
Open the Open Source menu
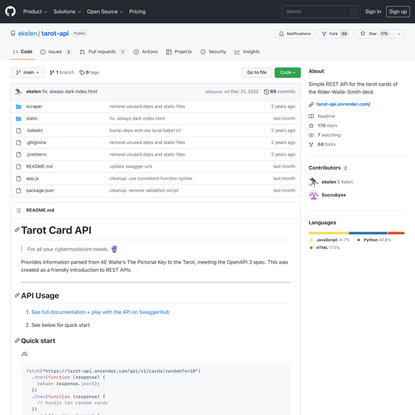coord(105,12)
